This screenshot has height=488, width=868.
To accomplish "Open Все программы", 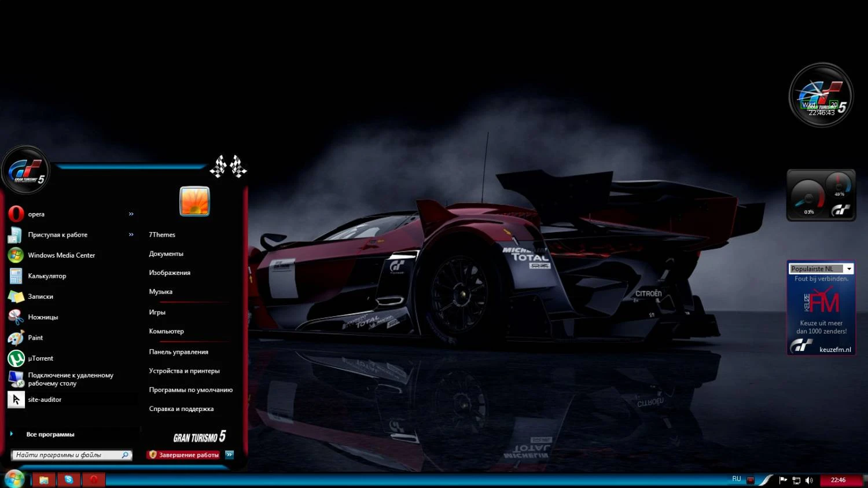I will click(51, 434).
